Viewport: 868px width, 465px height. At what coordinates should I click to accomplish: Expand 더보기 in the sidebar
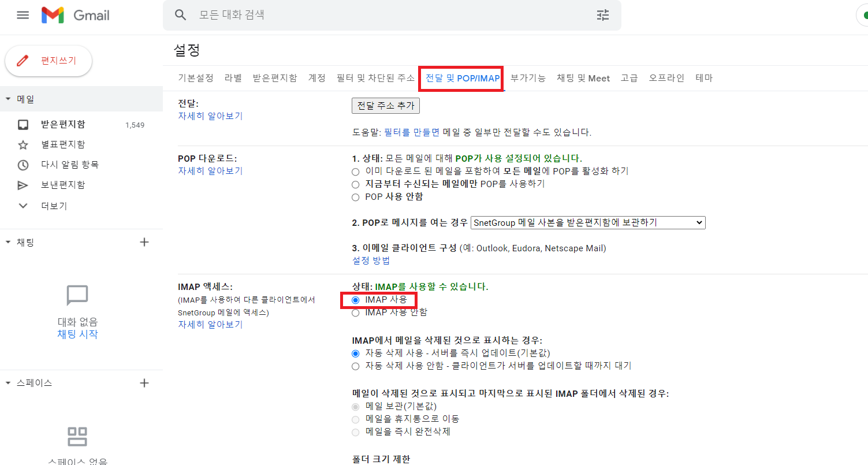[54, 206]
